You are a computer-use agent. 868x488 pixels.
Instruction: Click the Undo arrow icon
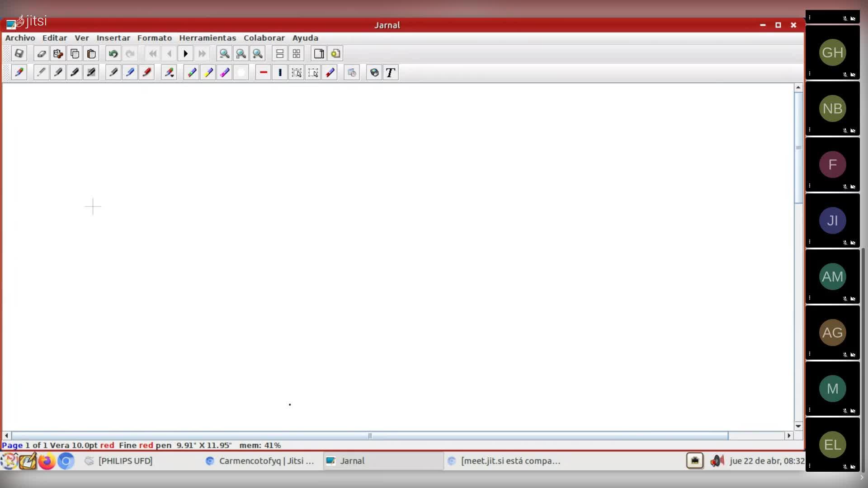(113, 54)
